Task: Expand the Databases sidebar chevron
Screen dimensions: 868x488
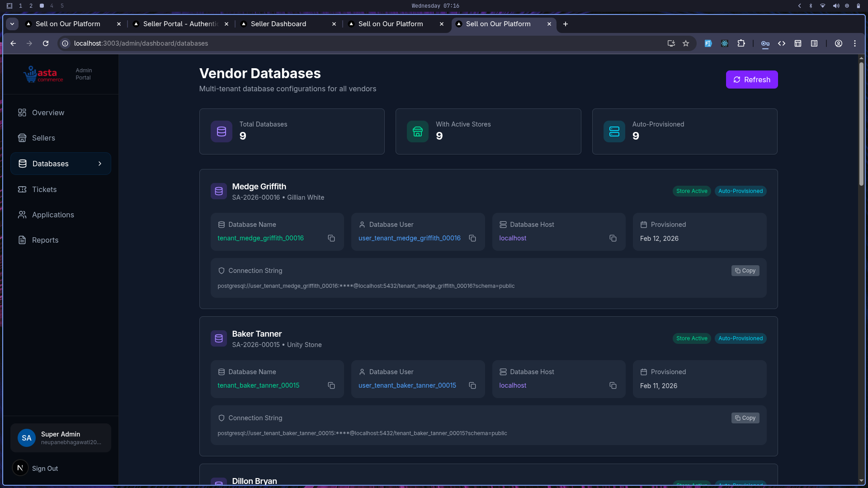Action: point(100,164)
